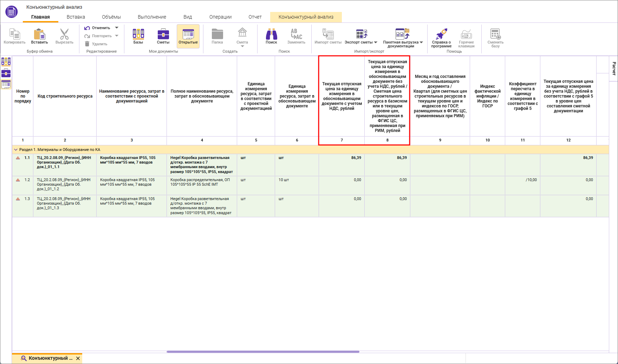Toggle the Открытые documents button
The image size is (618, 364).
pyautogui.click(x=188, y=36)
